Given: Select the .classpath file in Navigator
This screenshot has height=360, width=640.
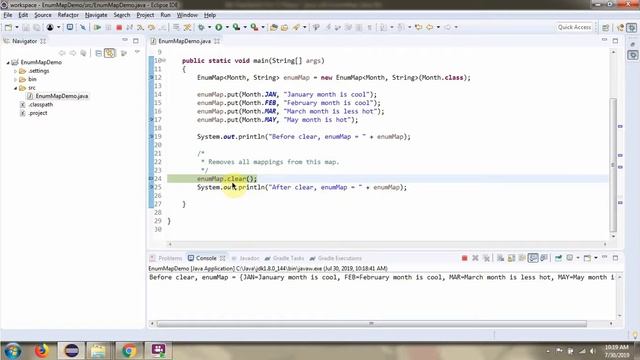Looking at the screenshot, I should click(x=40, y=105).
